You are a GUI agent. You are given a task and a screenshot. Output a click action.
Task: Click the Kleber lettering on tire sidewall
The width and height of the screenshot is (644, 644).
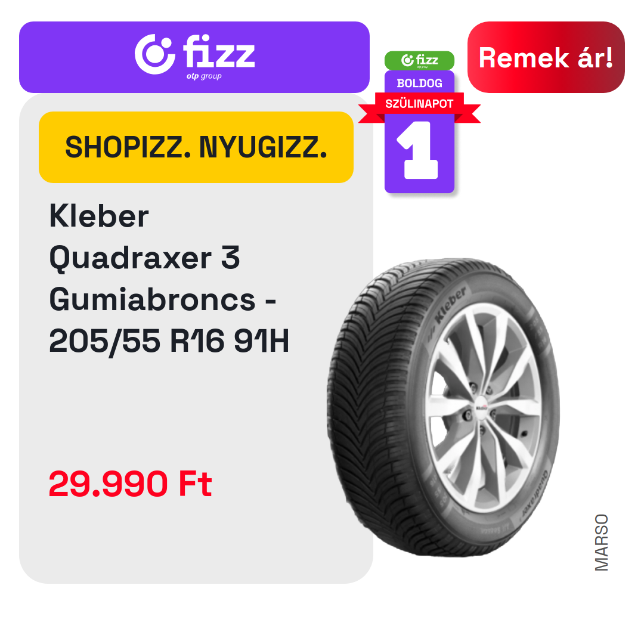(x=450, y=304)
